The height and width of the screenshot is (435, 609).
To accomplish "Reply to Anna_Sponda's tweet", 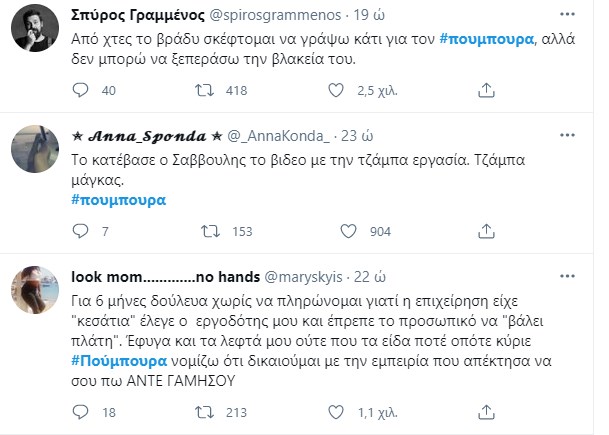I will pyautogui.click(x=84, y=232).
